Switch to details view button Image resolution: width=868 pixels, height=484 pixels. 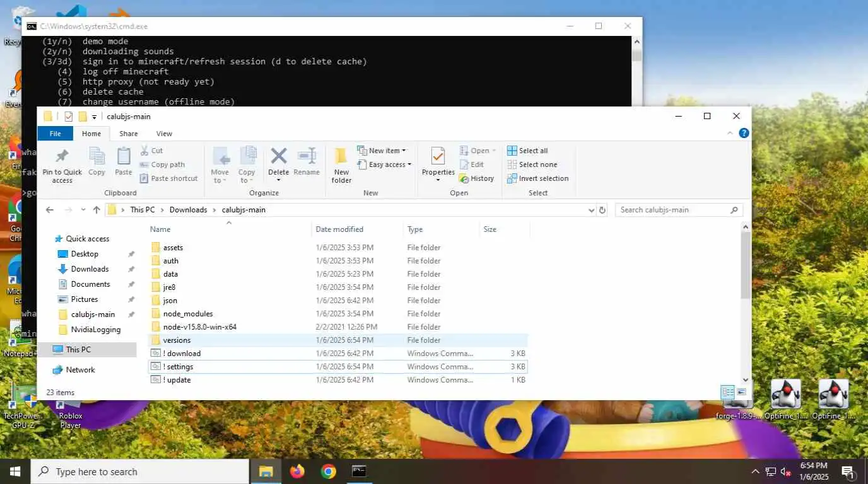coord(728,392)
